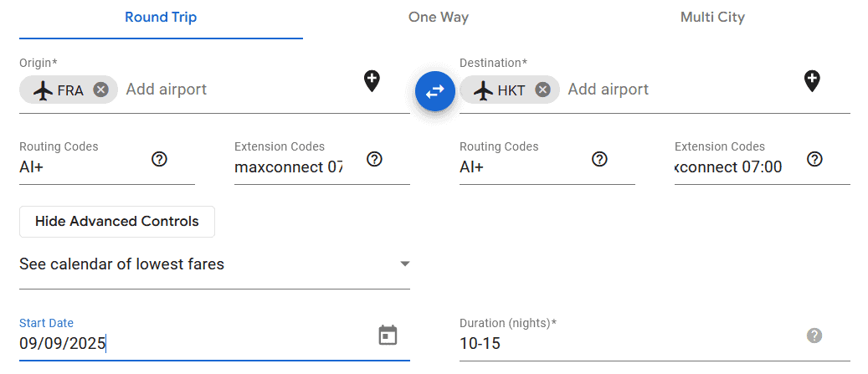868x374 pixels.
Task: Switch to the Round Trip tab
Action: pyautogui.click(x=161, y=18)
